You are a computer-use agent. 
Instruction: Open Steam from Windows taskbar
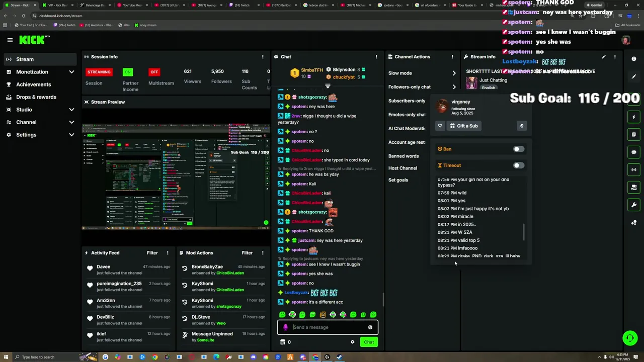click(x=339, y=357)
